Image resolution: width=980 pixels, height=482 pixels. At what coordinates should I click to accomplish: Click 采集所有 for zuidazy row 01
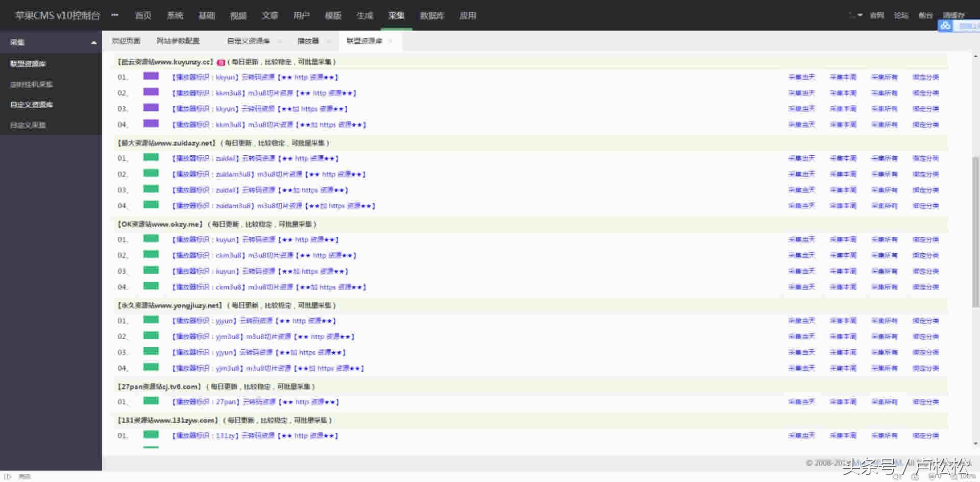[x=884, y=158]
